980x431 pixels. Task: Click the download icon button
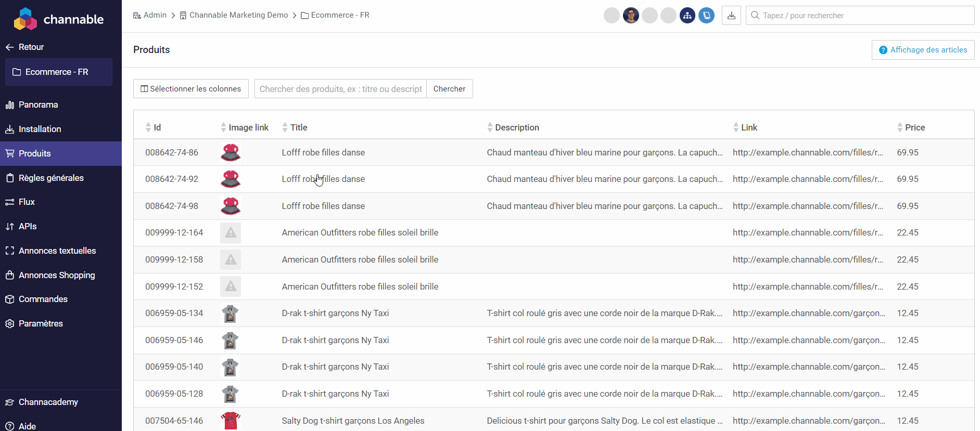point(731,15)
